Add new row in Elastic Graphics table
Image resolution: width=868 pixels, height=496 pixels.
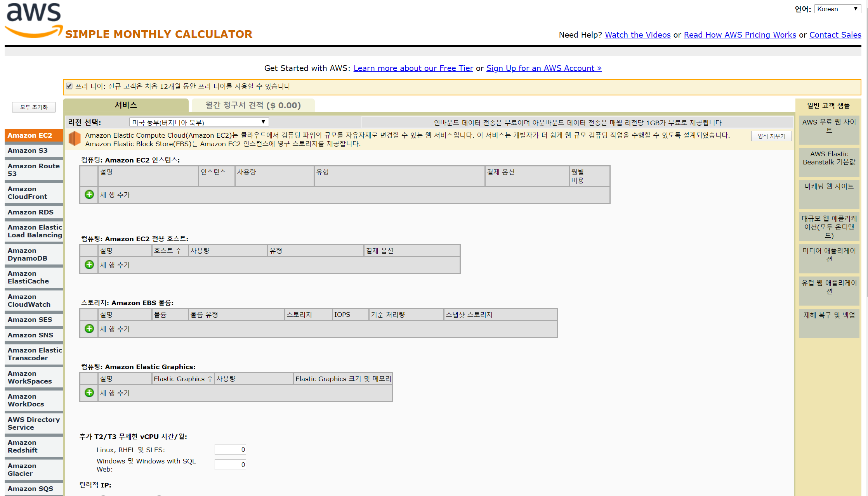pyautogui.click(x=89, y=392)
